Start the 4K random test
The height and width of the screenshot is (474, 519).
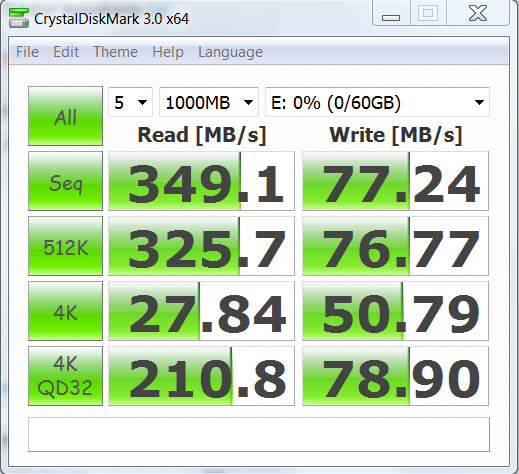pyautogui.click(x=66, y=311)
